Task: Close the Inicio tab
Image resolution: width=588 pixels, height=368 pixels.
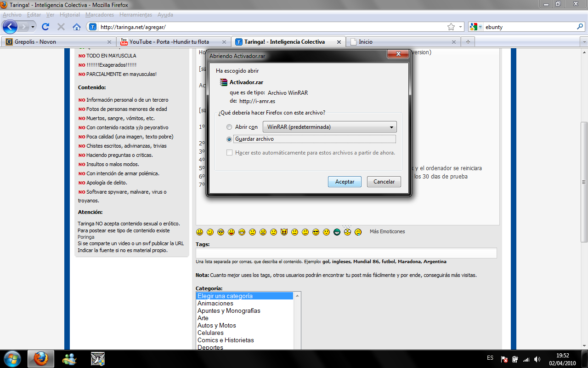Action: (x=454, y=42)
